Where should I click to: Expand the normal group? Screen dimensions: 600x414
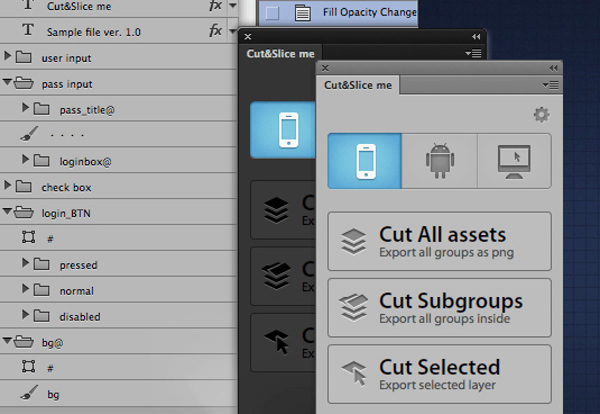25,288
